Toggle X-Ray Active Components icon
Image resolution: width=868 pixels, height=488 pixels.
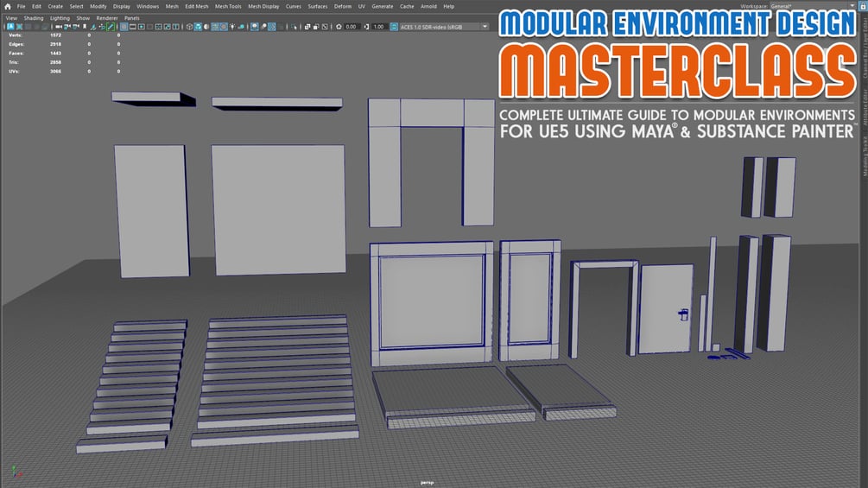316,27
